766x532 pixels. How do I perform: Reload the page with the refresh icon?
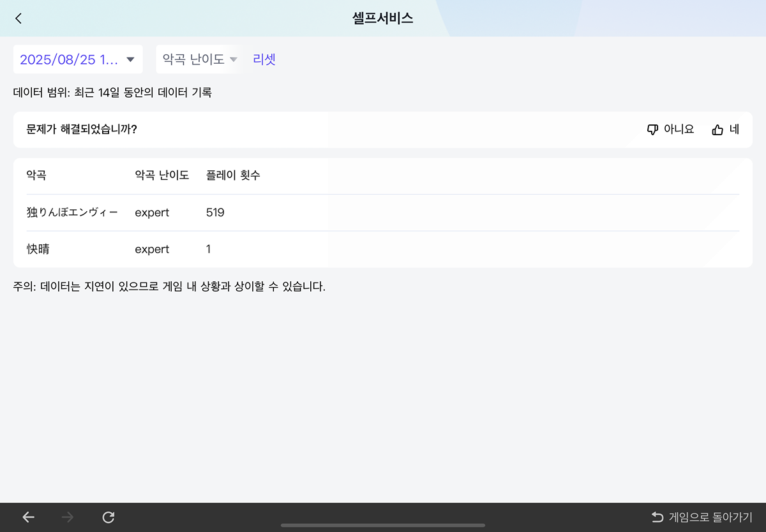pos(109,517)
